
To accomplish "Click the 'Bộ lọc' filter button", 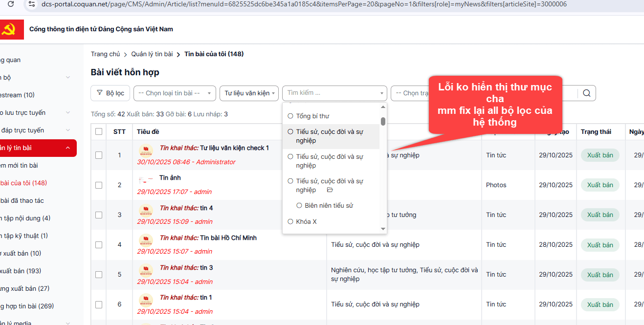I will [x=110, y=93].
